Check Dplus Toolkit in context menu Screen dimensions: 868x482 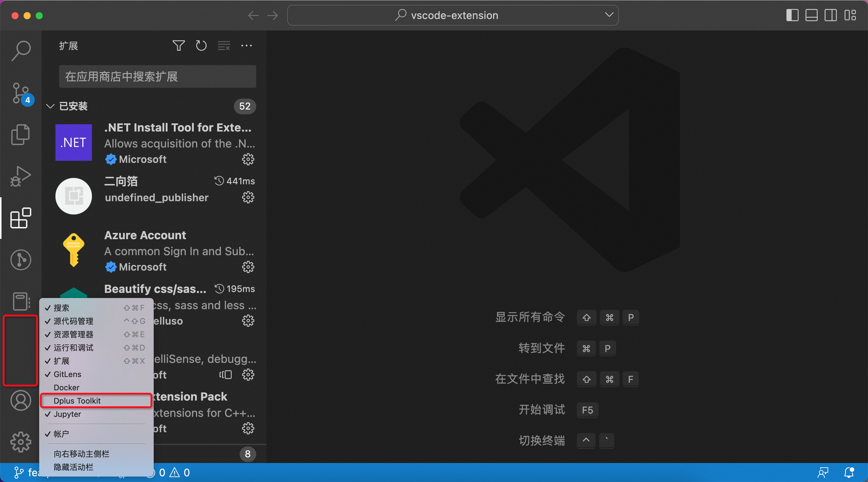[x=96, y=401]
